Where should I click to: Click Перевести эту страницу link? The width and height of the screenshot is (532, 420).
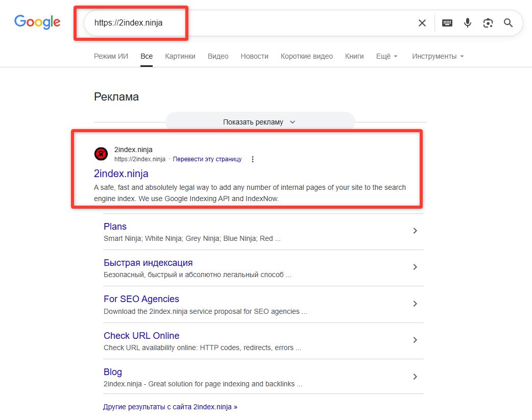coord(207,159)
